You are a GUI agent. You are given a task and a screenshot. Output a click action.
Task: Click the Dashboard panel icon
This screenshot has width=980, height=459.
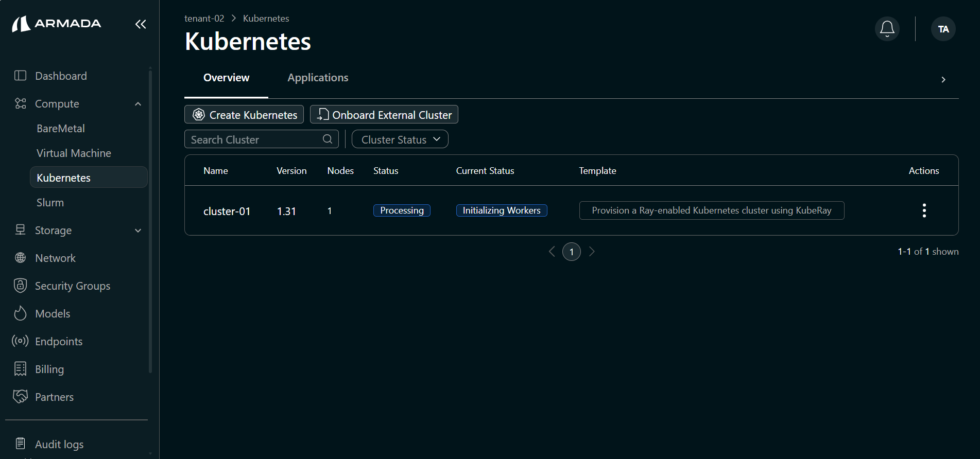[21, 76]
